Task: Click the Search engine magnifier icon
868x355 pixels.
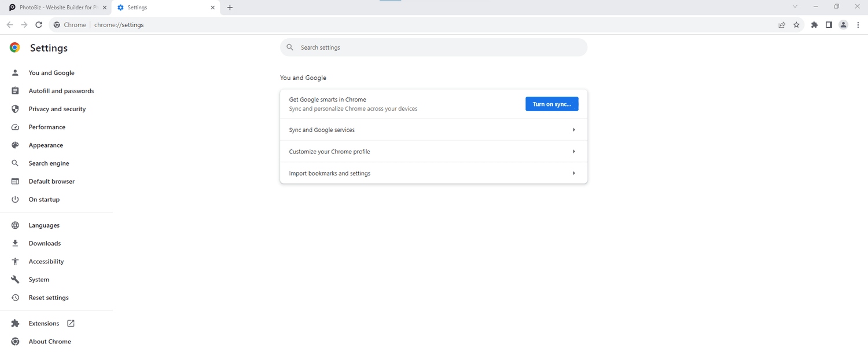Action: (15, 163)
